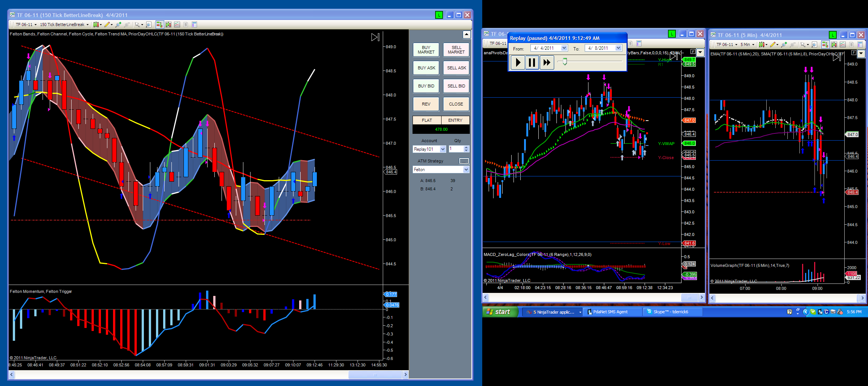Screen dimensions: 868x386
Task: Zoom out on the 150 Tick chart
Action: coord(127,25)
